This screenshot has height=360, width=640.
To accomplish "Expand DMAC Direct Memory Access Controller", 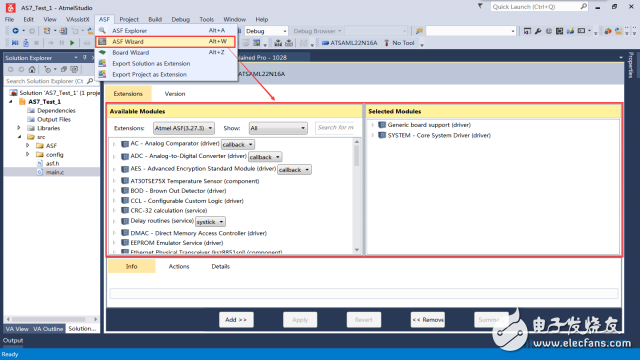I will coord(115,233).
